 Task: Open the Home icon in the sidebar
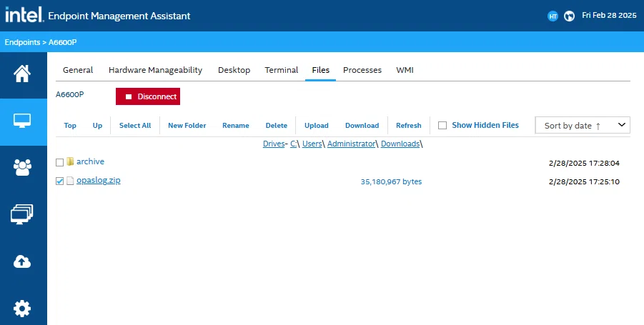[x=22, y=74]
